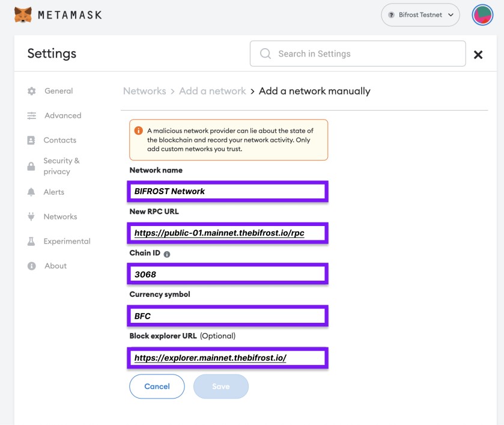
Task: Click the Security lock icon
Action: click(x=31, y=167)
